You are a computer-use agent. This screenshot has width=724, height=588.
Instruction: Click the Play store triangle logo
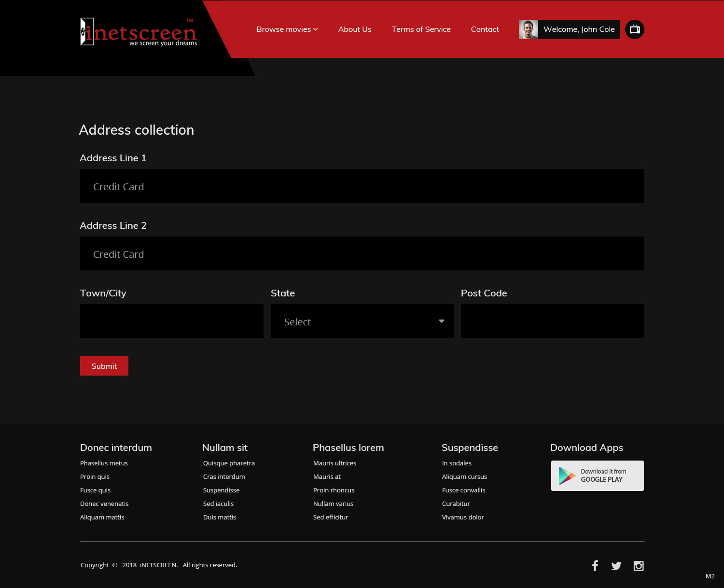click(x=566, y=476)
